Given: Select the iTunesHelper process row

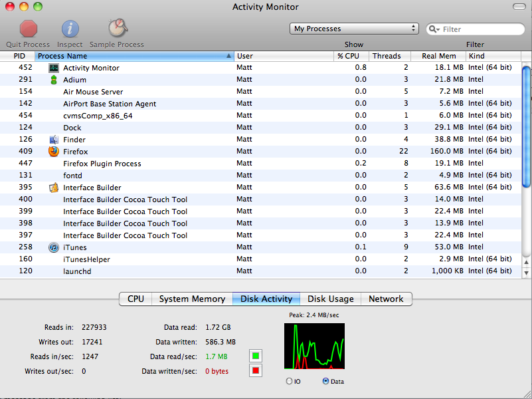Looking at the screenshot, I should point(260,259).
